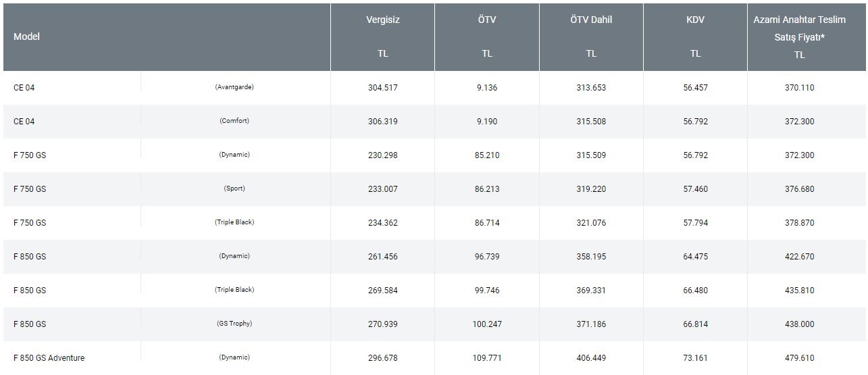Click the (GS Trophy) variant label
Image resolution: width=868 pixels, height=375 pixels.
[234, 324]
